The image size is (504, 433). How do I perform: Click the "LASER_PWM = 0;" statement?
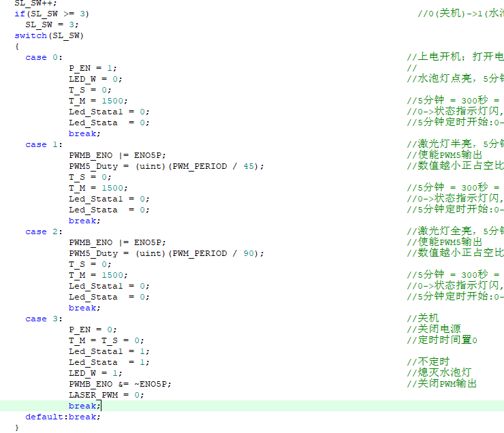tap(106, 395)
